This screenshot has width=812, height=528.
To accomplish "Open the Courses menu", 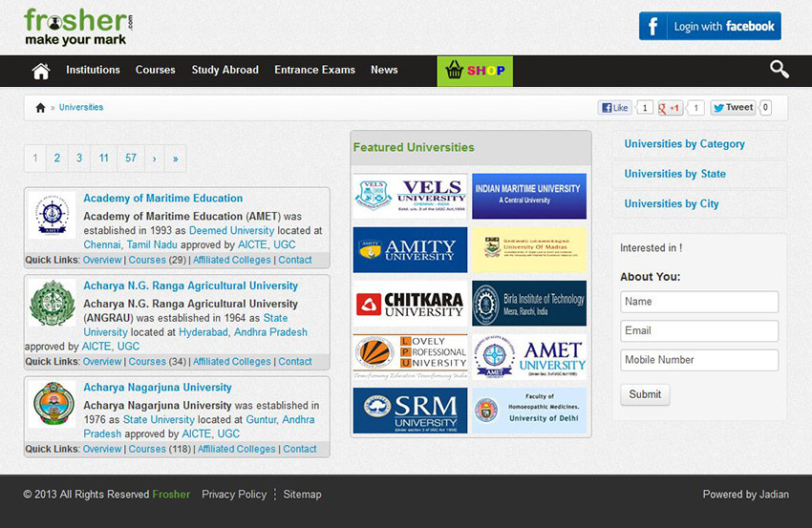I will click(x=156, y=70).
